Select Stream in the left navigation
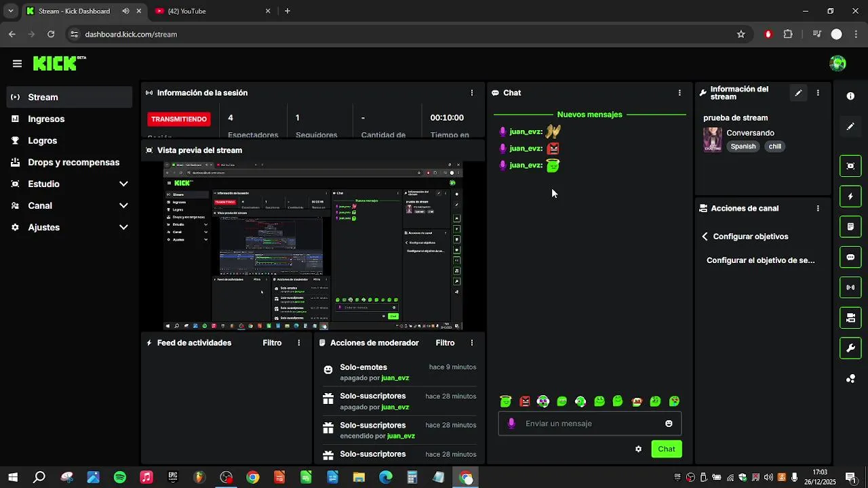This screenshot has width=868, height=488. tap(70, 97)
